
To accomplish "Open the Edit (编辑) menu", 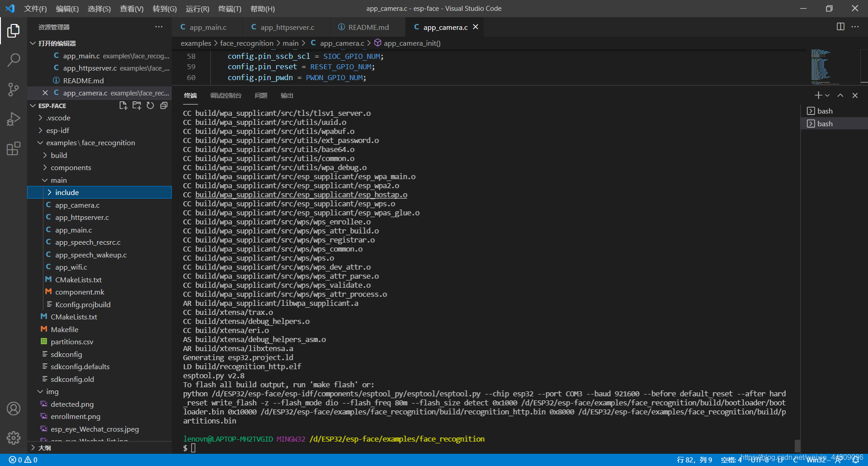I will (67, 9).
